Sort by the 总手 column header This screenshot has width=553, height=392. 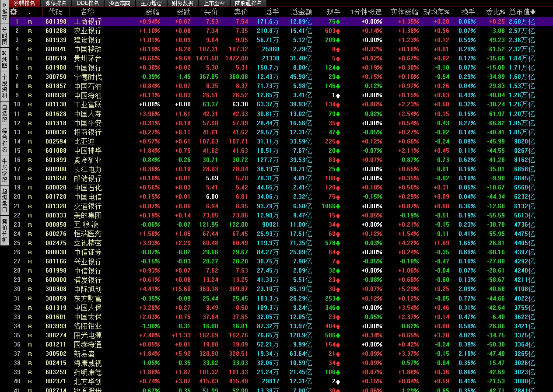[272, 12]
